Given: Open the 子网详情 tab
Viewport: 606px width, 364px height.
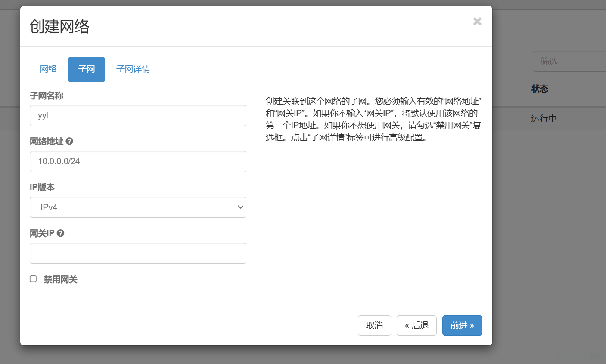Looking at the screenshot, I should (x=133, y=69).
